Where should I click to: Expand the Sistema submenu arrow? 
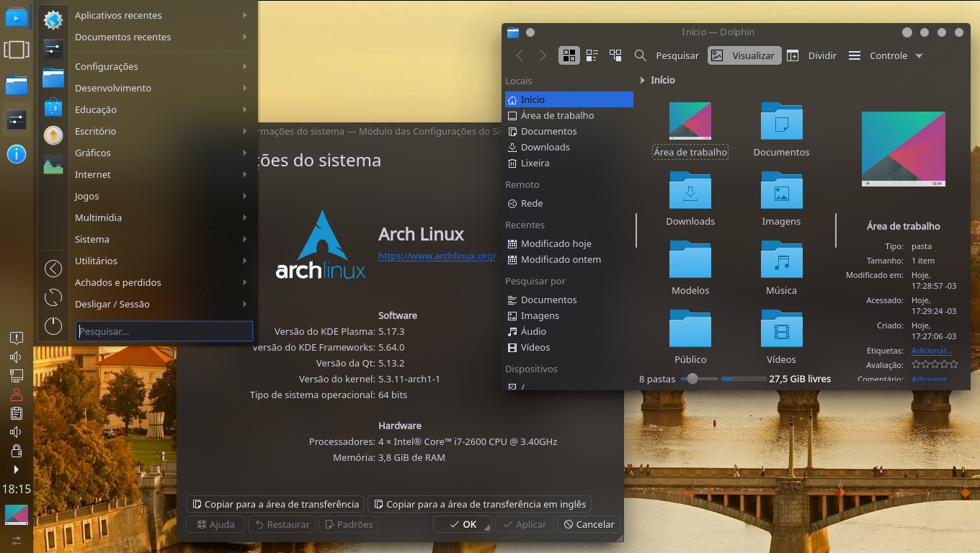[245, 239]
